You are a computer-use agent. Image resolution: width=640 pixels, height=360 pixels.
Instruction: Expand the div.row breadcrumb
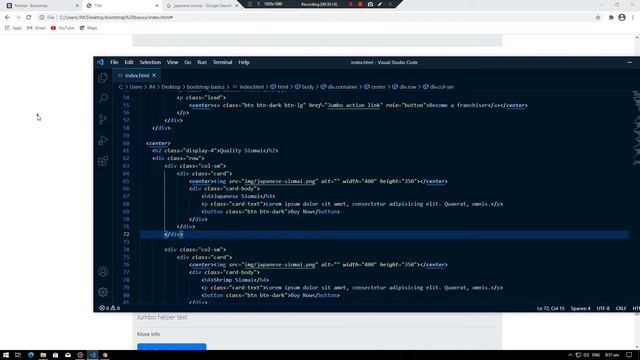(x=404, y=87)
